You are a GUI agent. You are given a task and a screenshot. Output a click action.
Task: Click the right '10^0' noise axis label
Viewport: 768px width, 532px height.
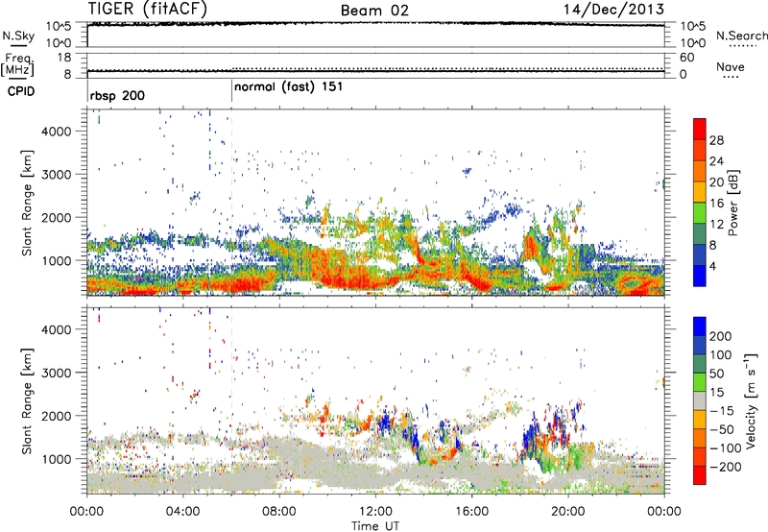pyautogui.click(x=692, y=43)
